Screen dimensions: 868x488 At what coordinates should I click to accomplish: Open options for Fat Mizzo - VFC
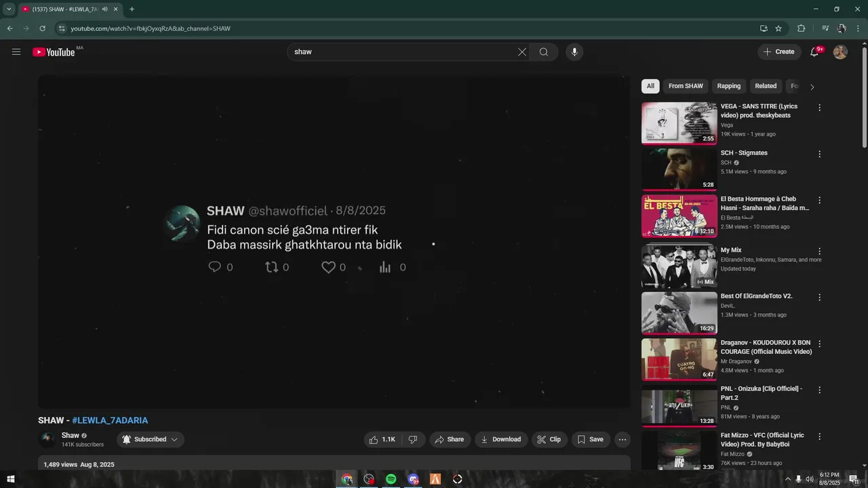[819, 436]
